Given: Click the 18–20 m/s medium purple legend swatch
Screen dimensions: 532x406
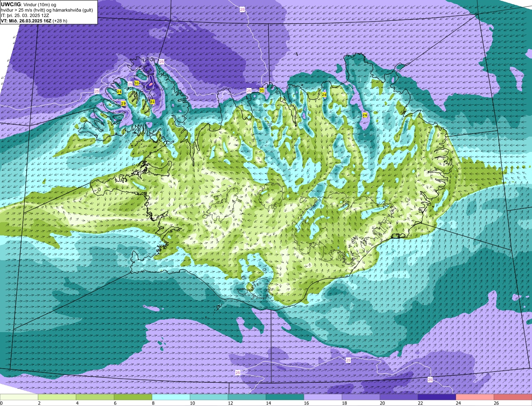Looking at the screenshot, I should click(x=361, y=397).
